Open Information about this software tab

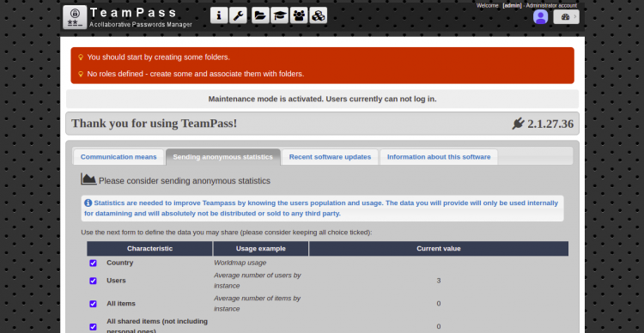pos(439,157)
